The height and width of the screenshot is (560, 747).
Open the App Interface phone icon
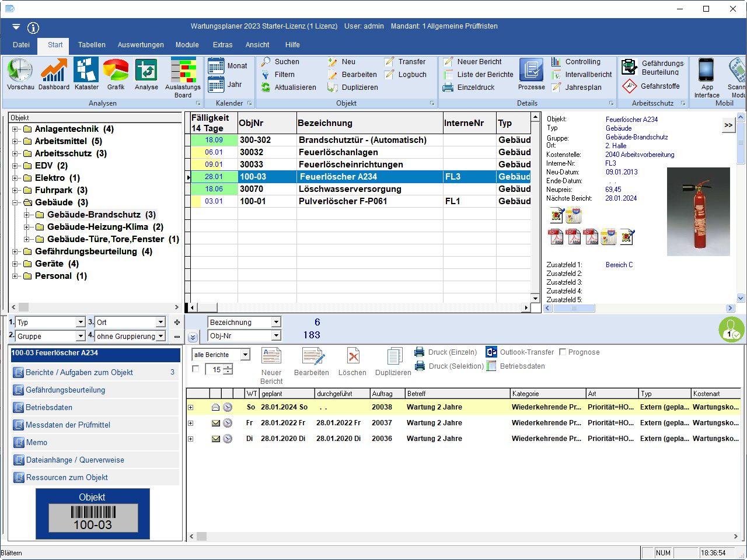[706, 71]
